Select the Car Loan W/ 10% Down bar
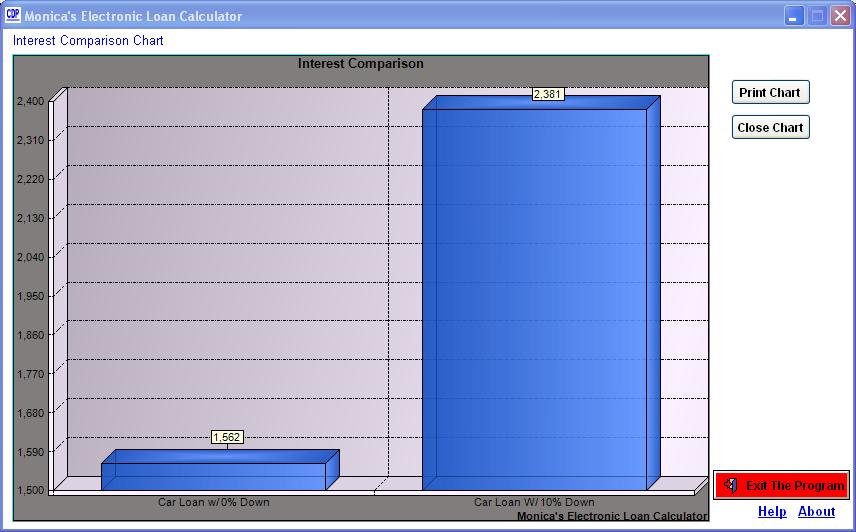The width and height of the screenshot is (856, 532). click(541, 293)
